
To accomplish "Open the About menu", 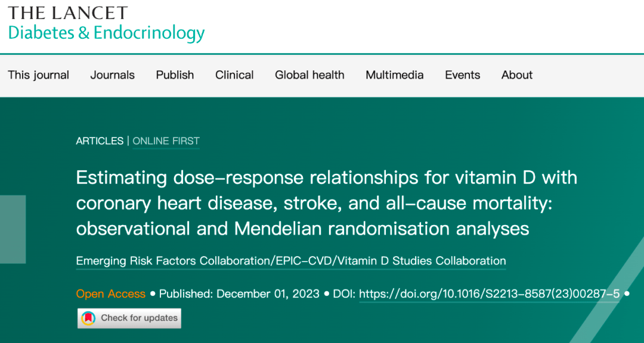I will click(x=516, y=75).
